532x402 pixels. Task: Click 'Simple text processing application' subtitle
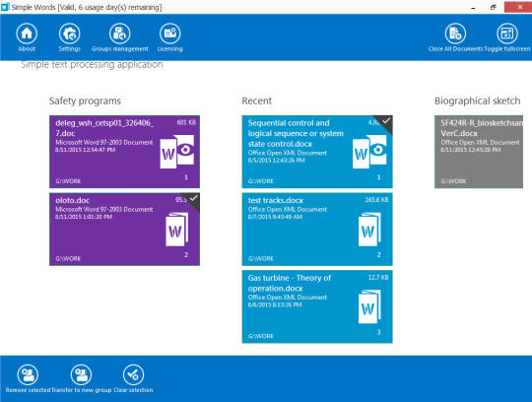click(92, 64)
